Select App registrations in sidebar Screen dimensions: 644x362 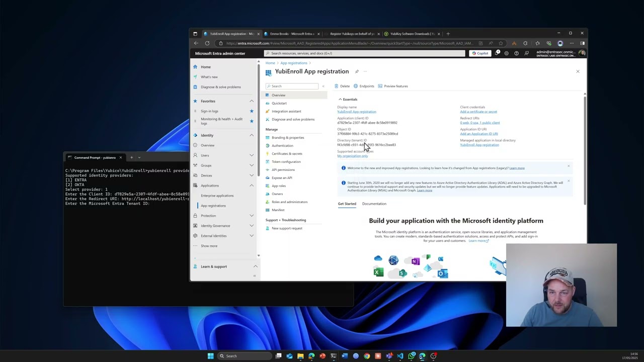tap(213, 206)
